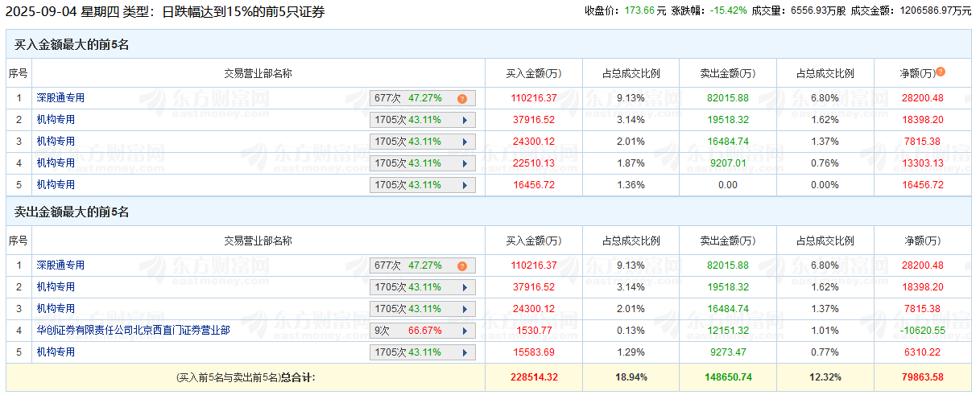Click the orange help icon beside 净额(万) header

click(x=941, y=72)
